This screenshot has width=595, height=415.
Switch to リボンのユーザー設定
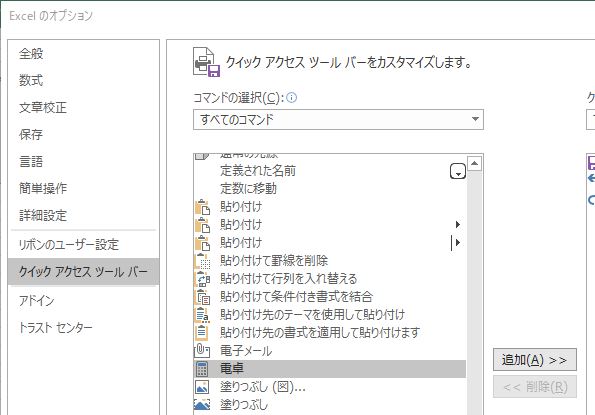(69, 245)
